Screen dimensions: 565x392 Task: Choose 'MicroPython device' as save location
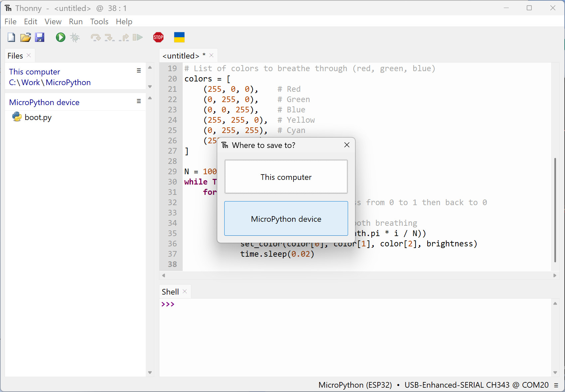286,218
